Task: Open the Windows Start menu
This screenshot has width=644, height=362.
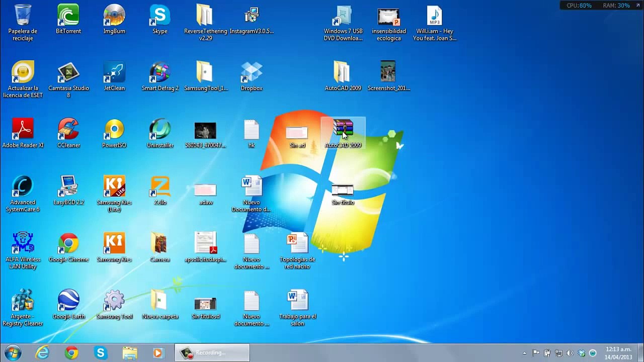Action: tap(12, 353)
